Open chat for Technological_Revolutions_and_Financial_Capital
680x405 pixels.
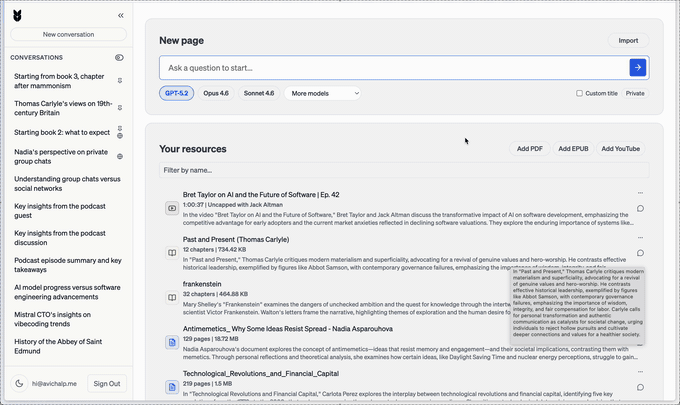pos(640,386)
